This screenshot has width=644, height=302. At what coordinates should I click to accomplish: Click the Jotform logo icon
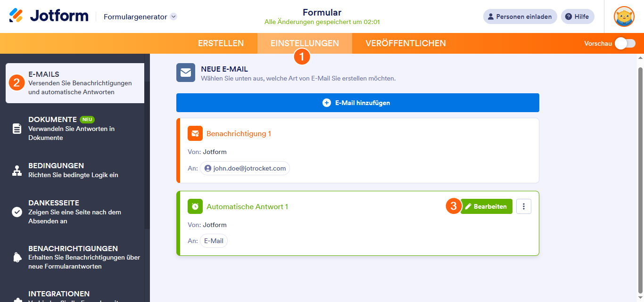point(16,16)
